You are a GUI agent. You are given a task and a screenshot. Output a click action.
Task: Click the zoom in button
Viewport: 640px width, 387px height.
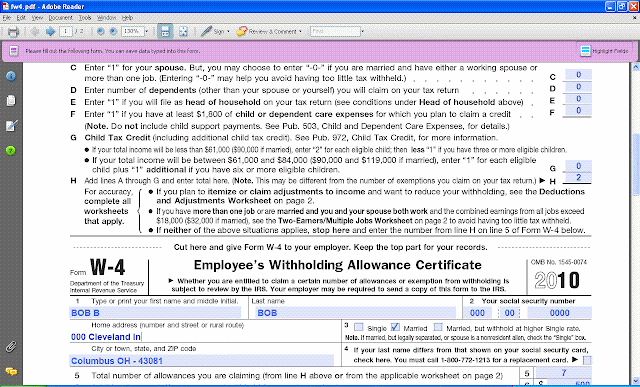click(x=113, y=31)
